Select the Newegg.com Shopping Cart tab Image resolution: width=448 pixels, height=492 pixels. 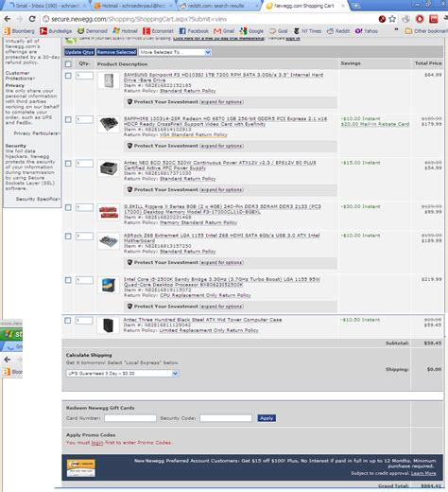tap(305, 6)
